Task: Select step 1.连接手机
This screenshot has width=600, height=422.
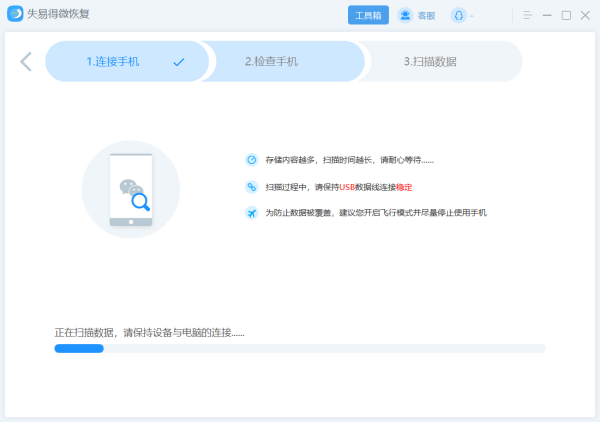Action: click(127, 61)
